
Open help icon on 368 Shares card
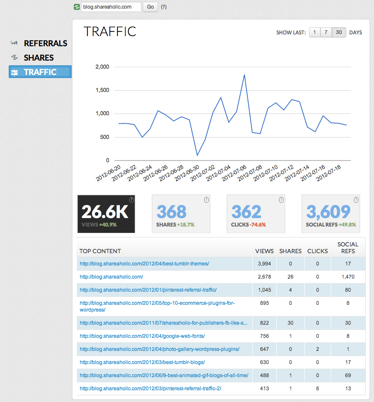click(206, 200)
